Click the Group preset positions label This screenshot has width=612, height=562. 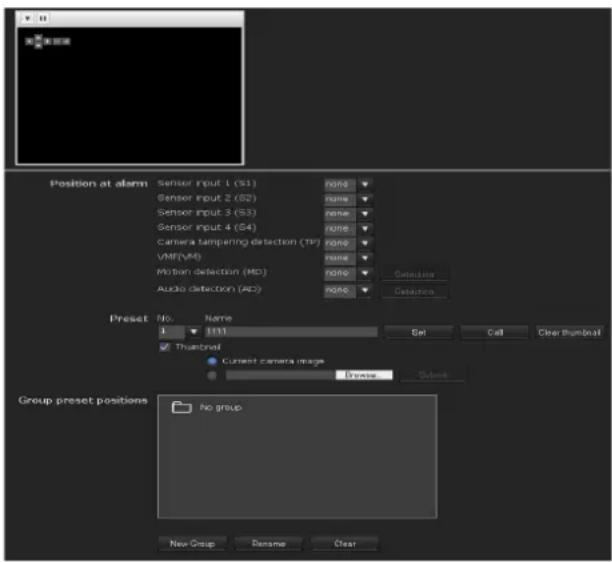pos(83,400)
